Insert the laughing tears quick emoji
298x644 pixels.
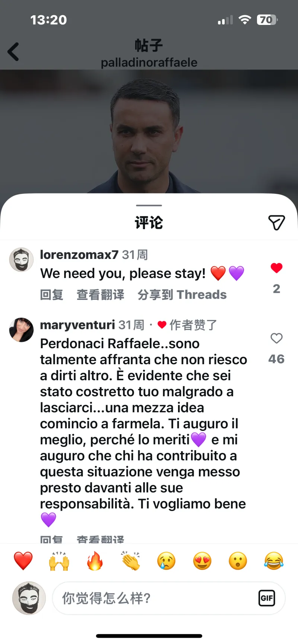point(274,561)
